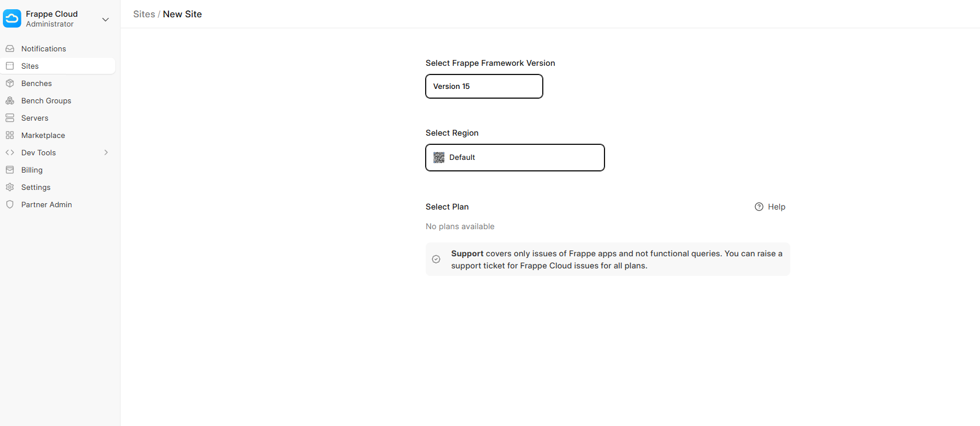Screen dimensions: 980x426
Task: Click the 'No plans available' text
Action: [460, 226]
